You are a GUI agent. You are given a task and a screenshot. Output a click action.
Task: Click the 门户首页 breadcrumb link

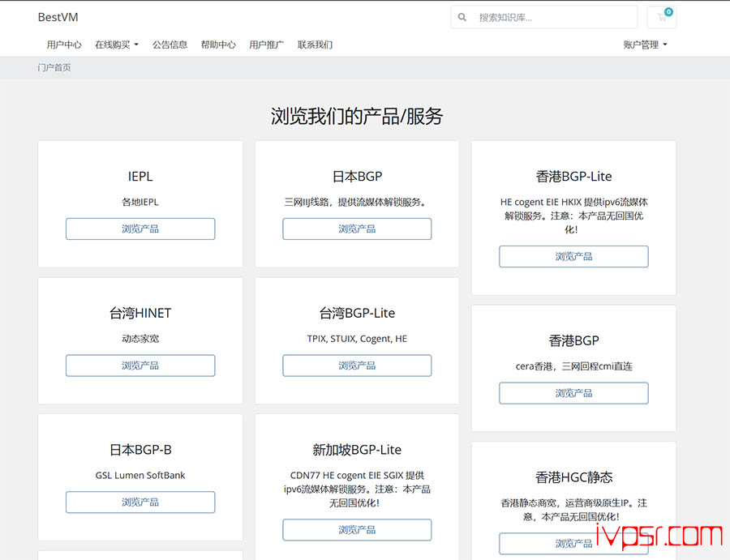54,68
